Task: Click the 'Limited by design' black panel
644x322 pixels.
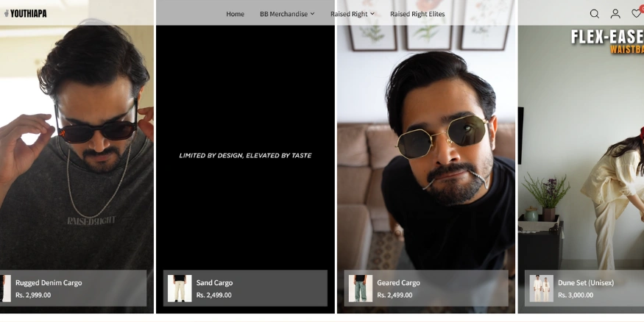Action: point(245,155)
